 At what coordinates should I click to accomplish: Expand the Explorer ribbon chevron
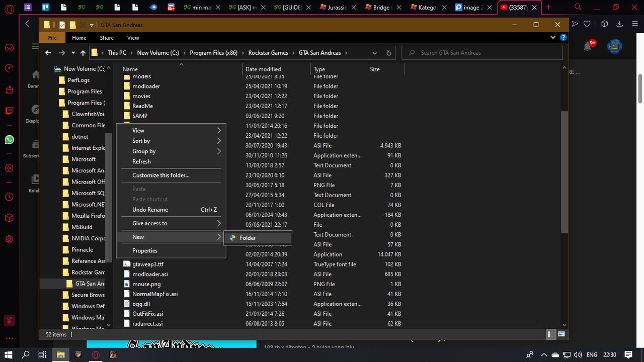click(x=554, y=38)
